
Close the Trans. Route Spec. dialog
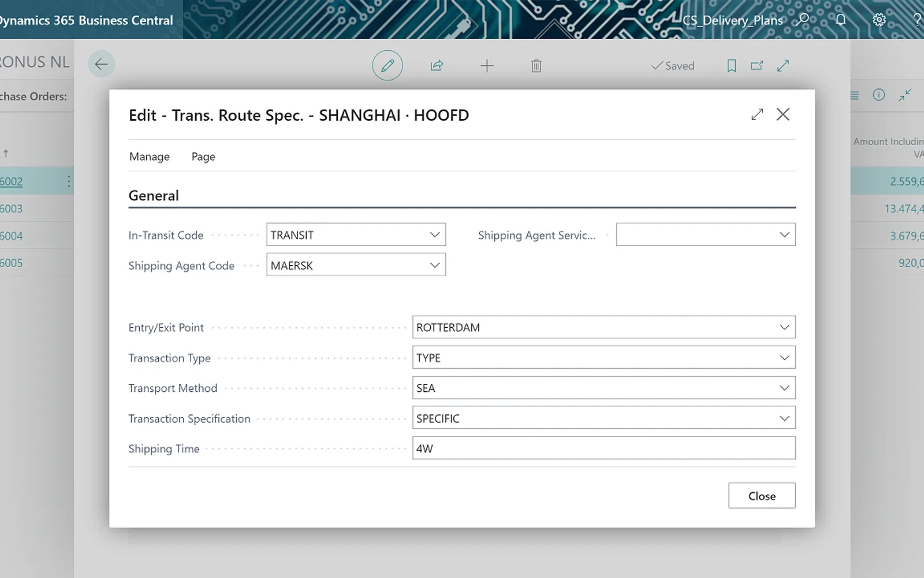tap(783, 114)
